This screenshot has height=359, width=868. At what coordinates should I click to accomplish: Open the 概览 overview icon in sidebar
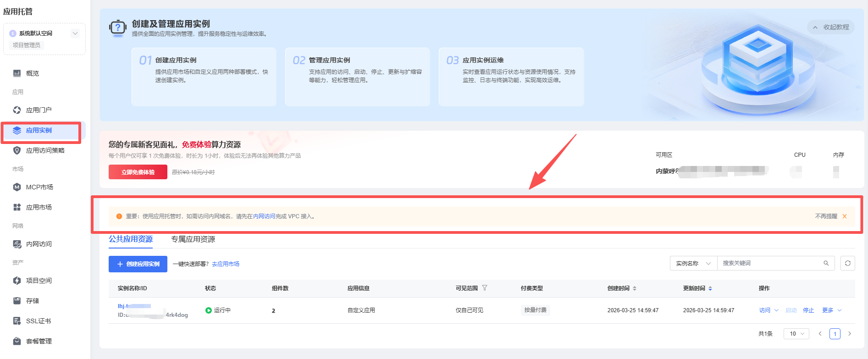[x=17, y=73]
